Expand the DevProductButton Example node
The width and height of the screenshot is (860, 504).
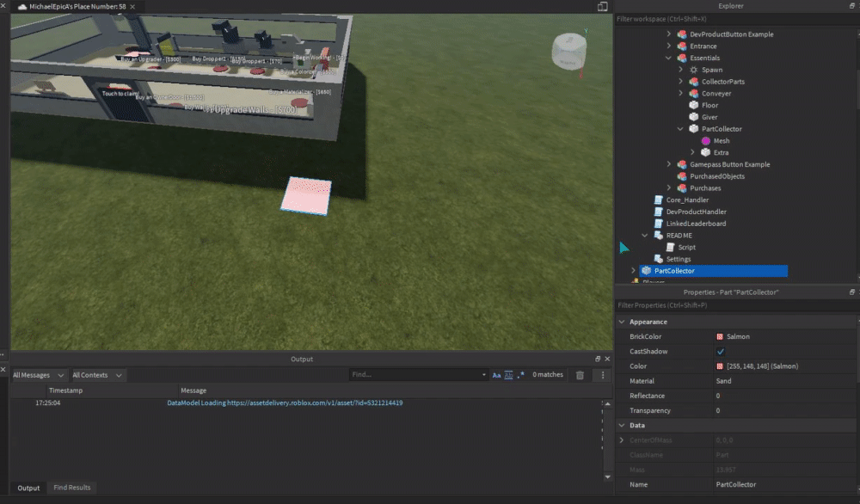point(668,34)
